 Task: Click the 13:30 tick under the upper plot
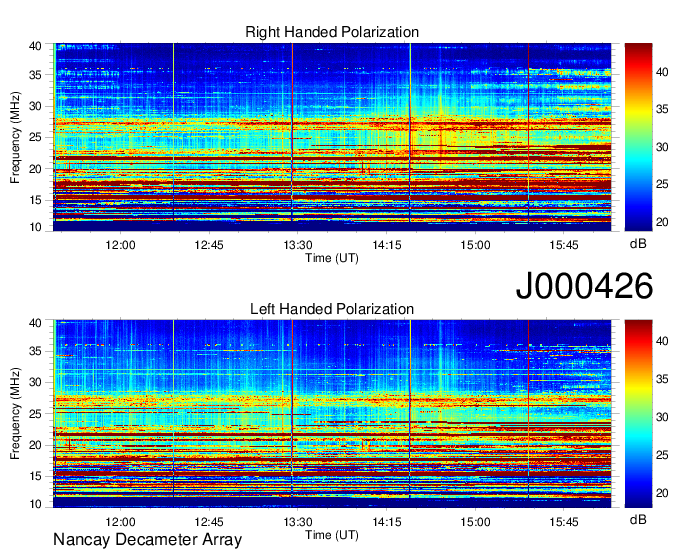click(x=298, y=245)
